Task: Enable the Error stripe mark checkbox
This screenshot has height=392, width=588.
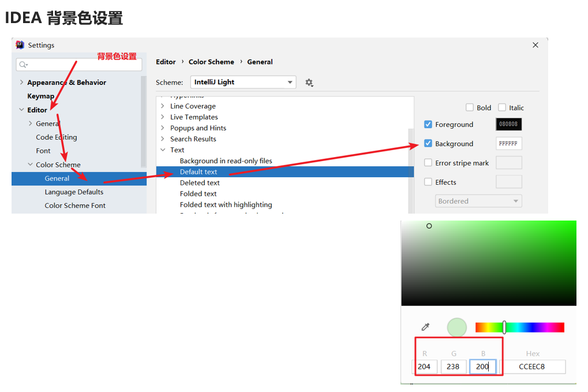Action: (428, 163)
